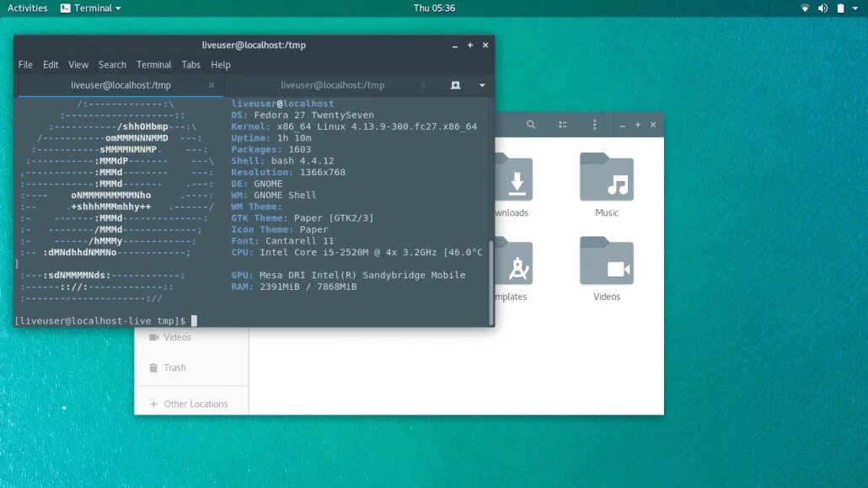Click the search icon in Files window
The image size is (868, 488).
coord(531,125)
